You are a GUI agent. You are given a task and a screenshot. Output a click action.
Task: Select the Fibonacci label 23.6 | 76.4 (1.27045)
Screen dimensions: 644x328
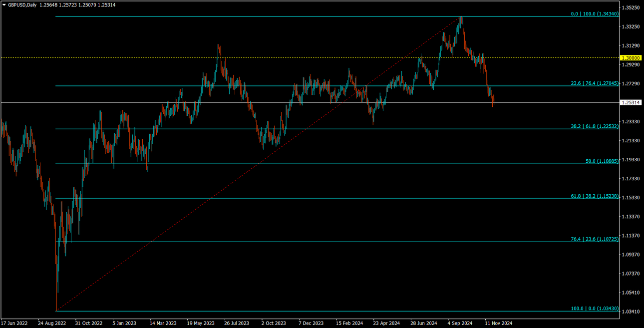pyautogui.click(x=595, y=83)
